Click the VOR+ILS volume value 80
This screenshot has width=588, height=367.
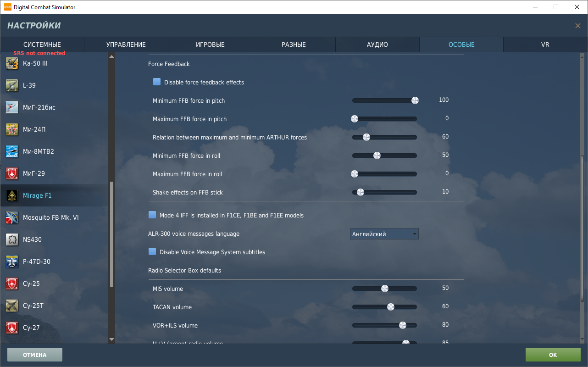[445, 325]
